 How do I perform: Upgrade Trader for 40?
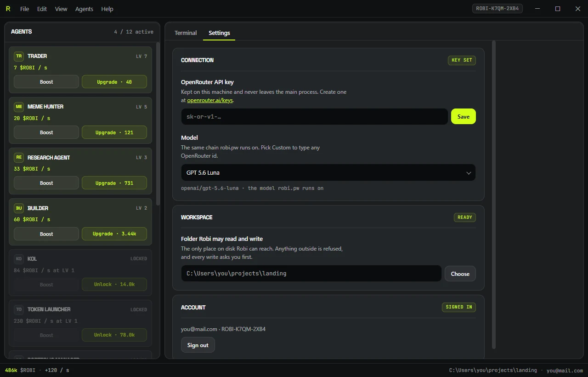coord(114,82)
